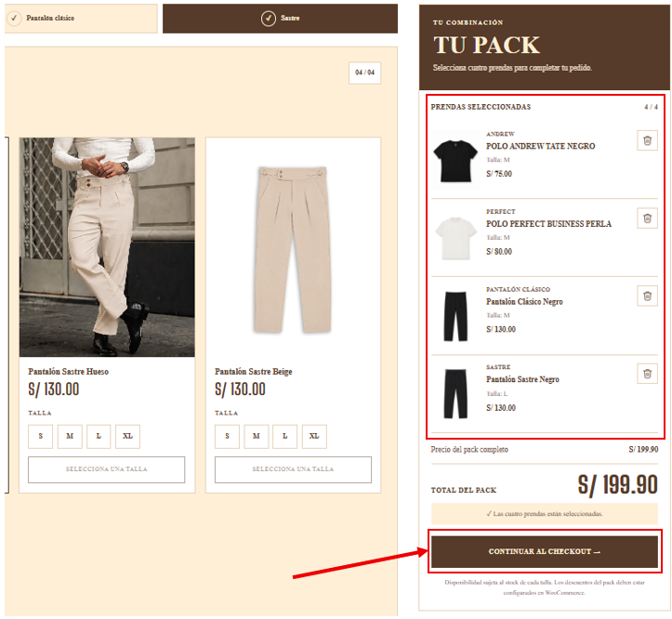
Task: Click the S/ 80.00 price of Polo Perfect
Action: click(x=499, y=252)
